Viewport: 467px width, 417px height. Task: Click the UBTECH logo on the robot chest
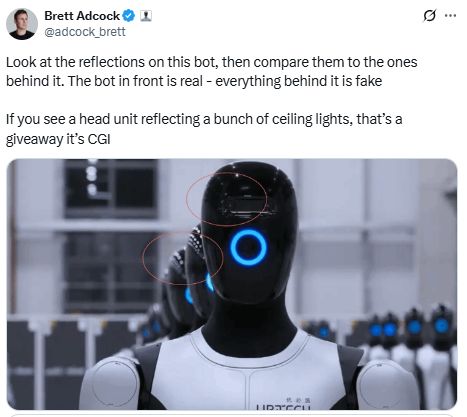coord(284,404)
